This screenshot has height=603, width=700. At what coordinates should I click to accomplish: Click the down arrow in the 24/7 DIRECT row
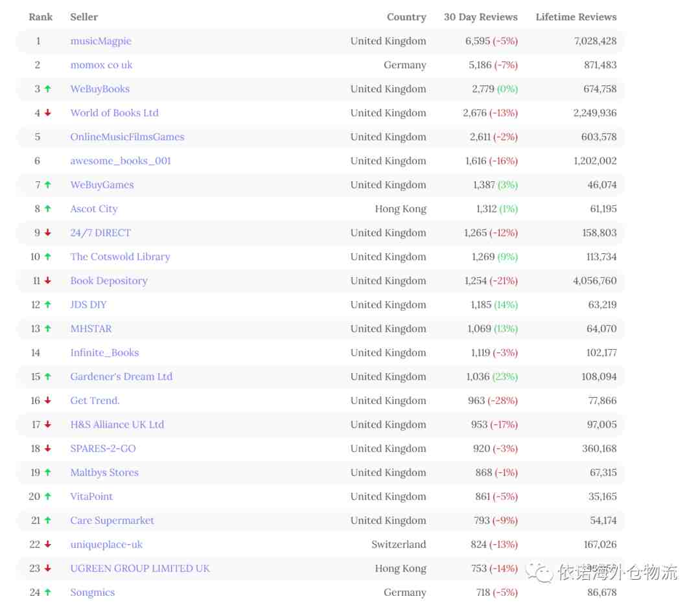(48, 233)
